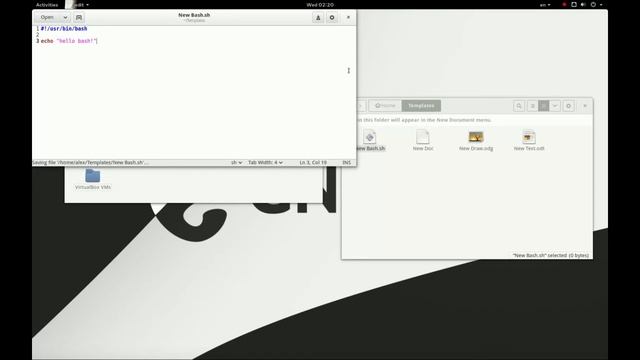Click the New Document menu info banner text
The image size is (640, 360).
424,120
